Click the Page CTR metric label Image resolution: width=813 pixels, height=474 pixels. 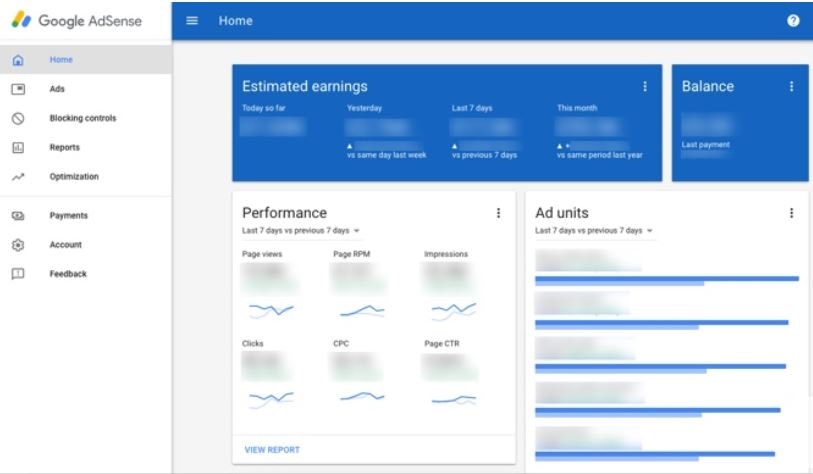tap(442, 344)
